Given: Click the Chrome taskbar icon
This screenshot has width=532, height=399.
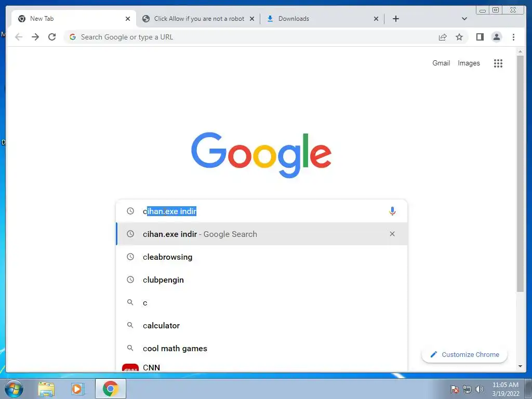Looking at the screenshot, I should (x=111, y=389).
